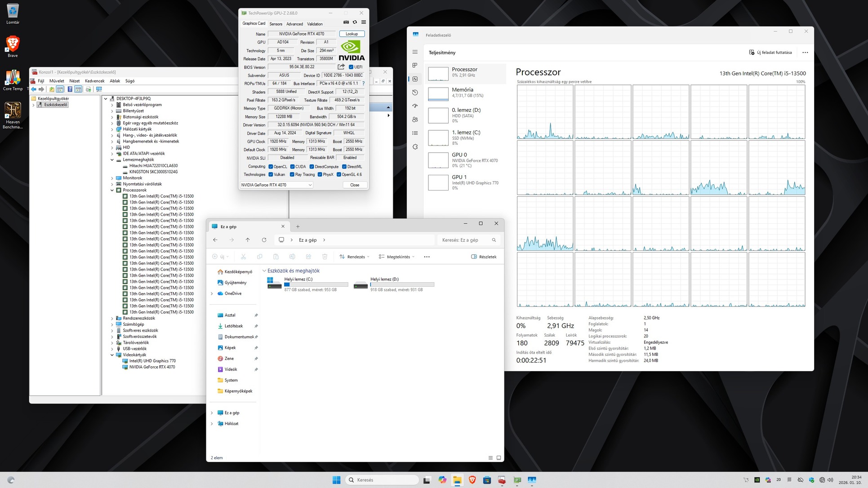Expand the Monitorok tree node
The width and height of the screenshot is (868, 488).
(x=112, y=178)
